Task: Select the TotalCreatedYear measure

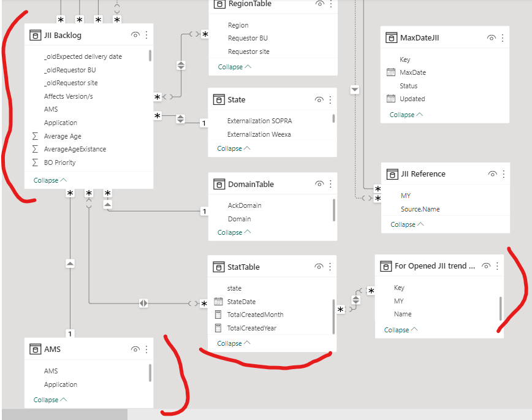Action: pos(252,328)
